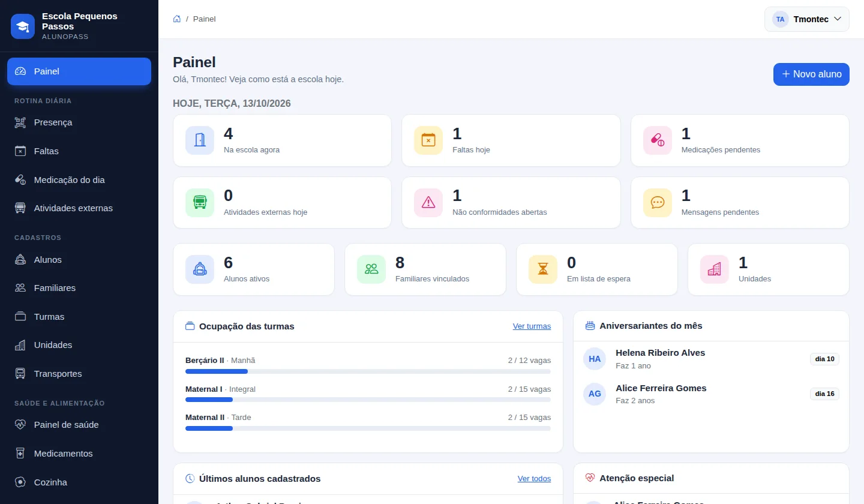Click the warning triangle on 'Não conformidades abertas'
The image size is (864, 504).
click(x=428, y=203)
